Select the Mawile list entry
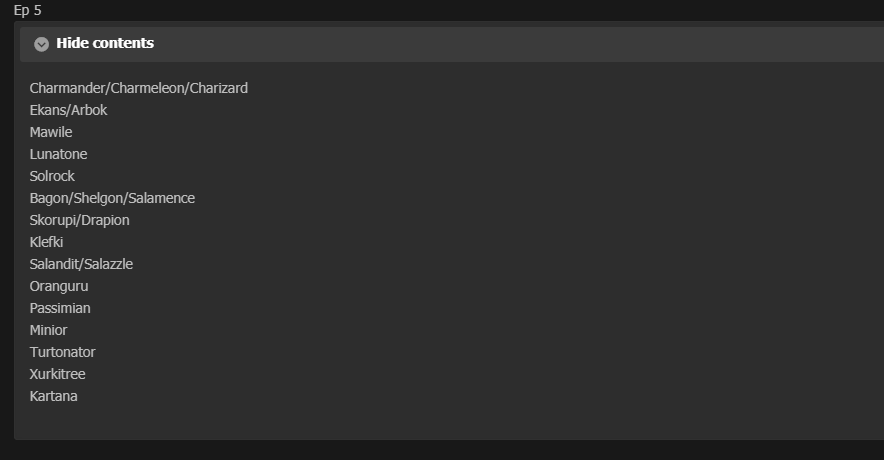 click(x=51, y=132)
